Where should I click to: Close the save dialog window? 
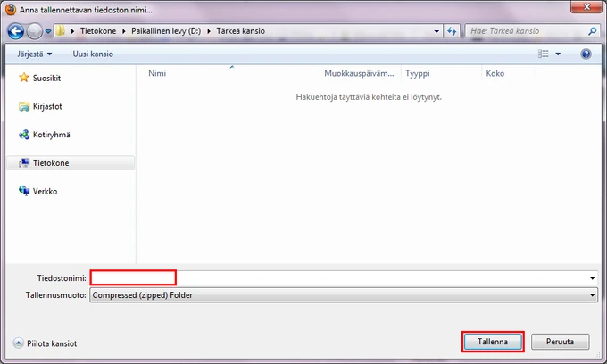pos(586,6)
